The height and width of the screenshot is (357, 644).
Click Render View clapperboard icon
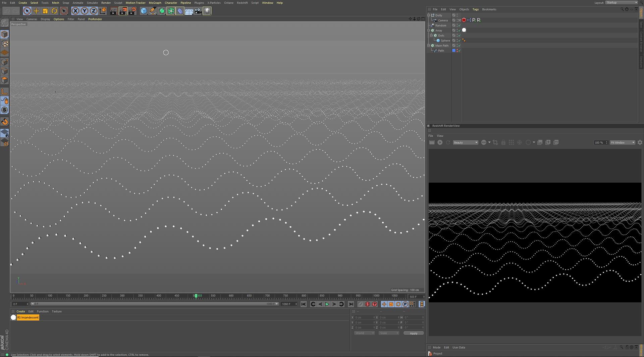(x=113, y=11)
